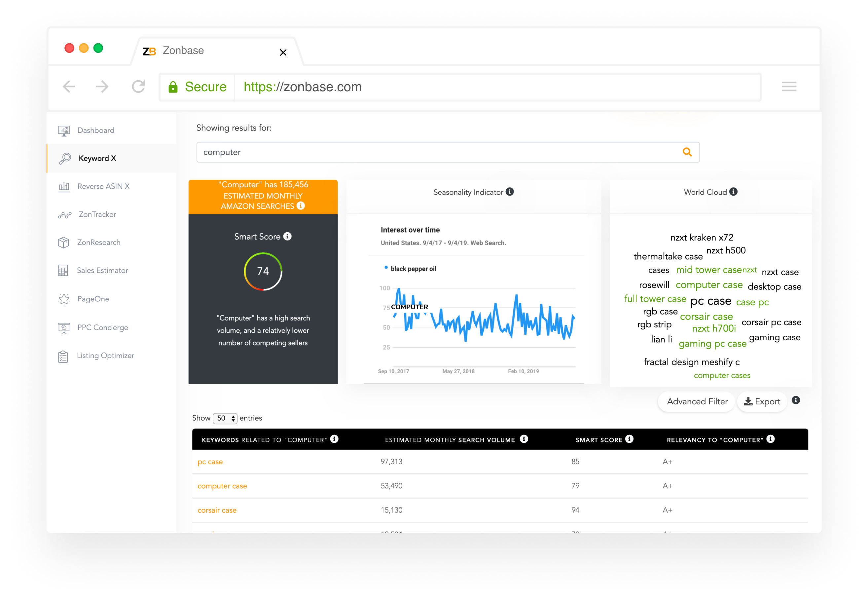The height and width of the screenshot is (600, 868).
Task: Click the browser URL address field
Action: pos(497,87)
